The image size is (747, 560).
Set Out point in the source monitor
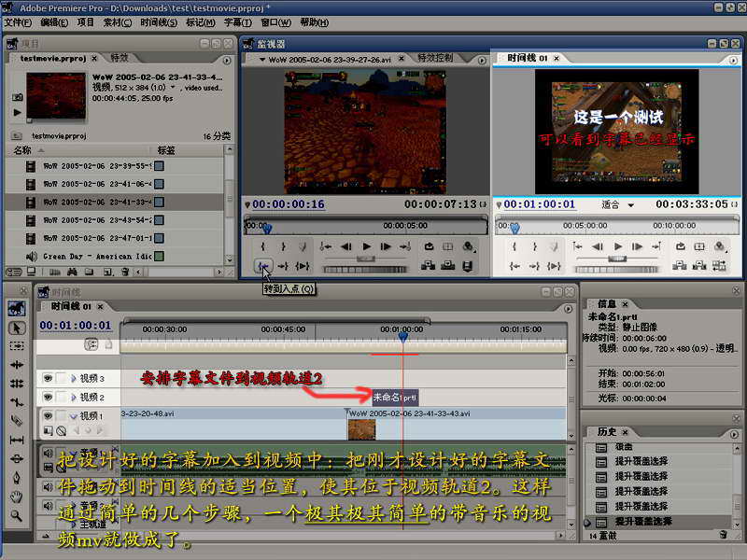pos(283,246)
